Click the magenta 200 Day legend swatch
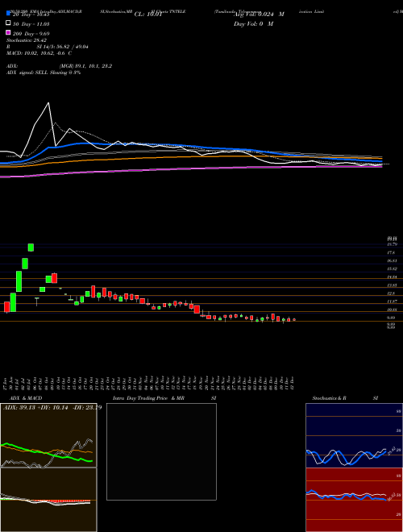This screenshot has width=403, height=532. pos(8,32)
